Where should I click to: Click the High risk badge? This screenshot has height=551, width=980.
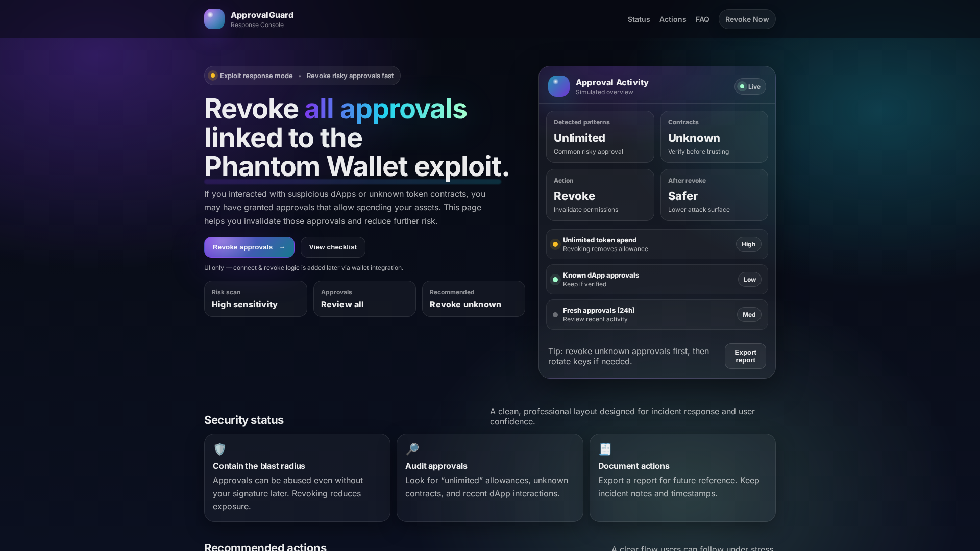pos(748,244)
